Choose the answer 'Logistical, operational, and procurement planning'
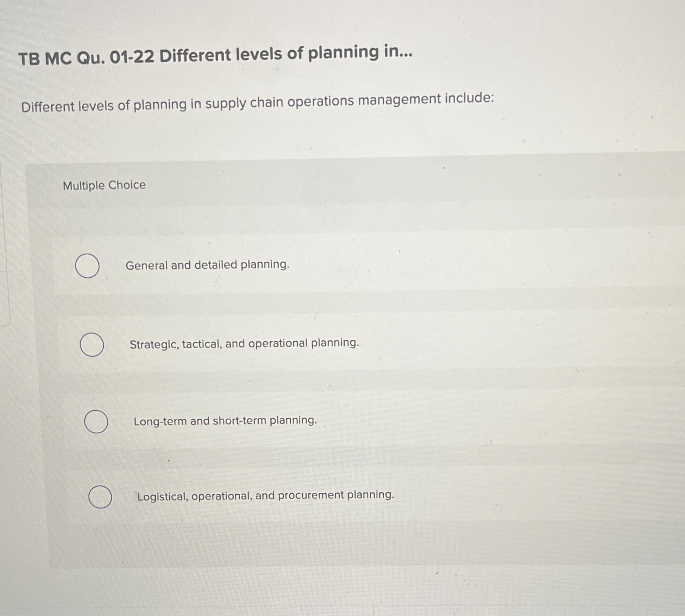 point(265,496)
